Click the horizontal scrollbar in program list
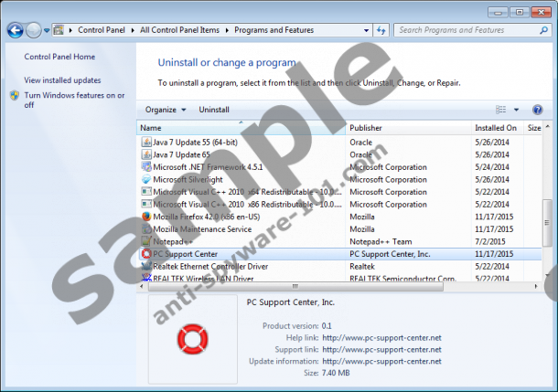Image resolution: width=558 pixels, height=392 pixels. click(x=338, y=285)
